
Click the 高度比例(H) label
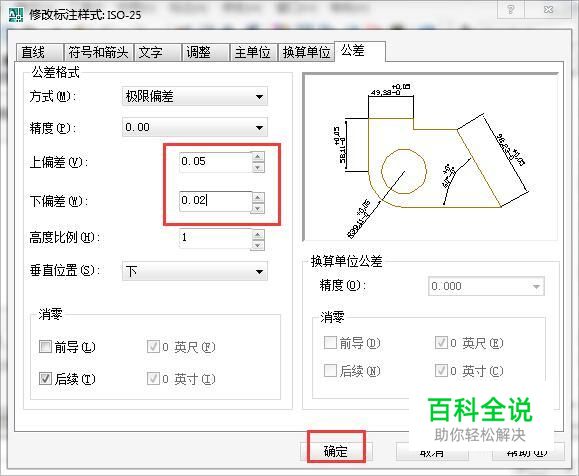65,237
